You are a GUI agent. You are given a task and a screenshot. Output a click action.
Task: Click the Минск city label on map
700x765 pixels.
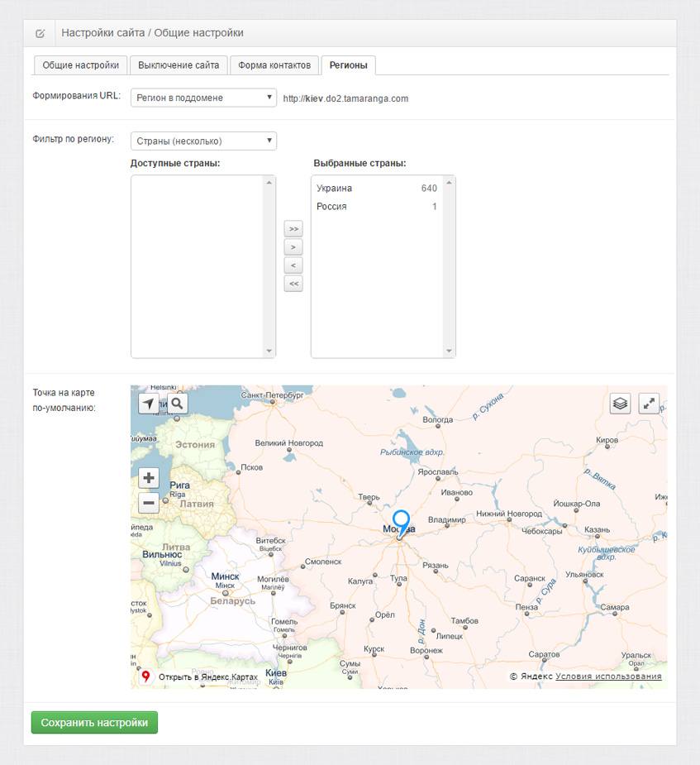click(x=226, y=576)
